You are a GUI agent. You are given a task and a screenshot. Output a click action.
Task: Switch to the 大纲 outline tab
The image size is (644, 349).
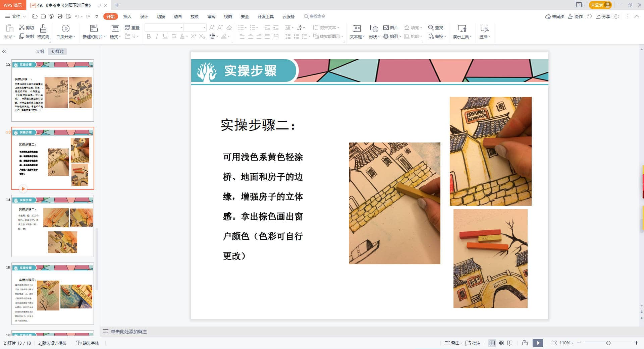point(40,51)
